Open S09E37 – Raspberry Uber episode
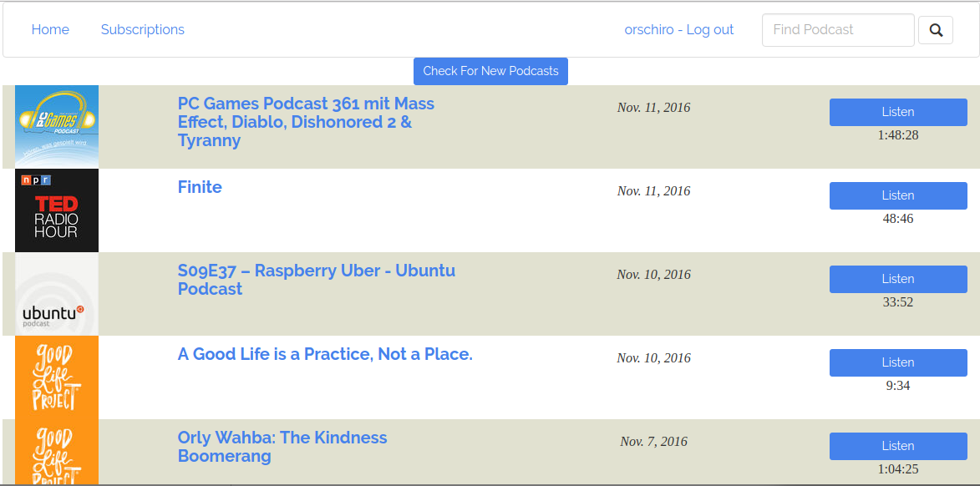Image resolution: width=980 pixels, height=486 pixels. pos(317,280)
